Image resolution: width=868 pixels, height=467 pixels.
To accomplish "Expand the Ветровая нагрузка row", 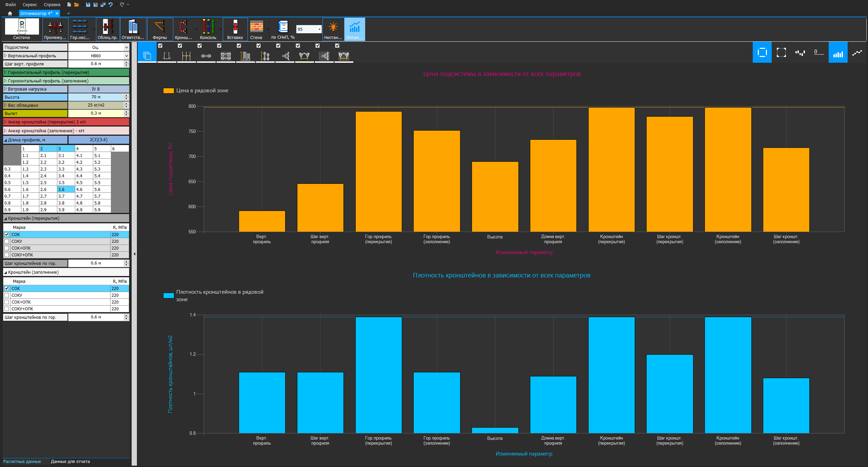I will coord(5,89).
